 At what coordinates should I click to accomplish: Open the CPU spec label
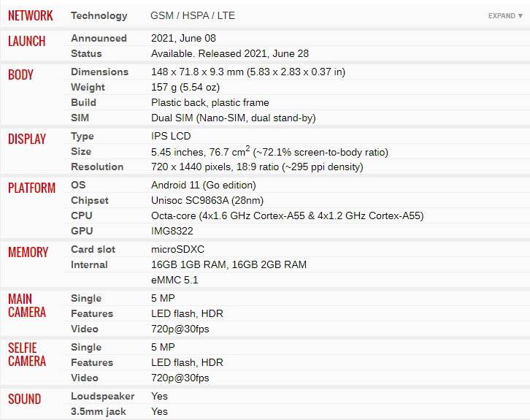click(x=82, y=215)
